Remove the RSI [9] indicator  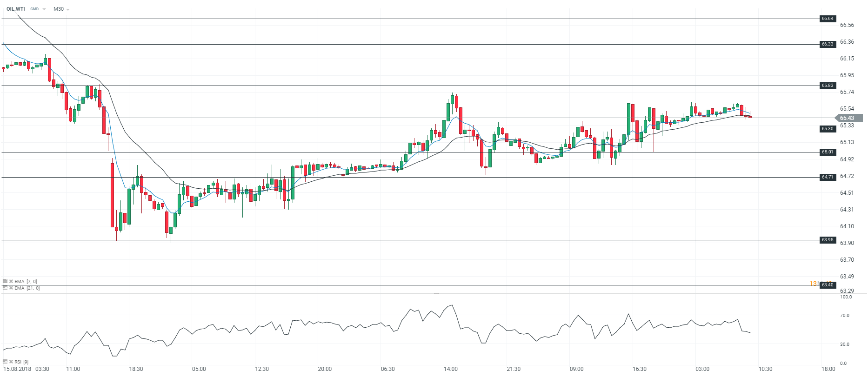[11, 362]
